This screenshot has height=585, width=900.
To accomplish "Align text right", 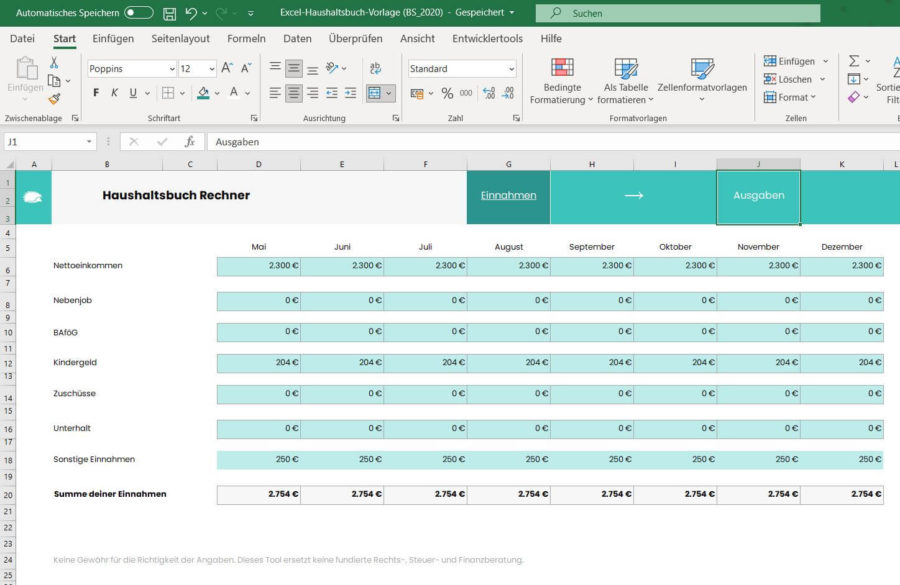I will point(312,93).
